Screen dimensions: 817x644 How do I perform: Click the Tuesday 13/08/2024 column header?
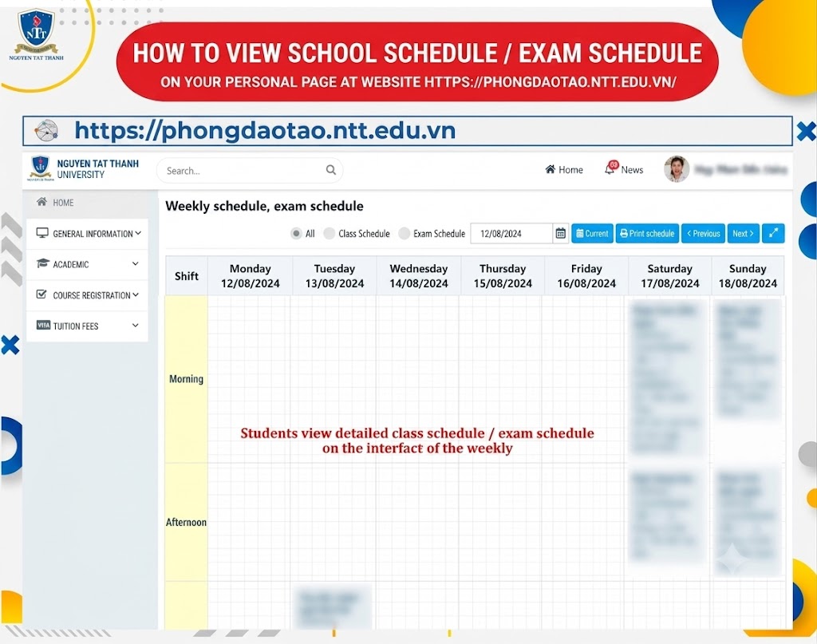click(334, 276)
